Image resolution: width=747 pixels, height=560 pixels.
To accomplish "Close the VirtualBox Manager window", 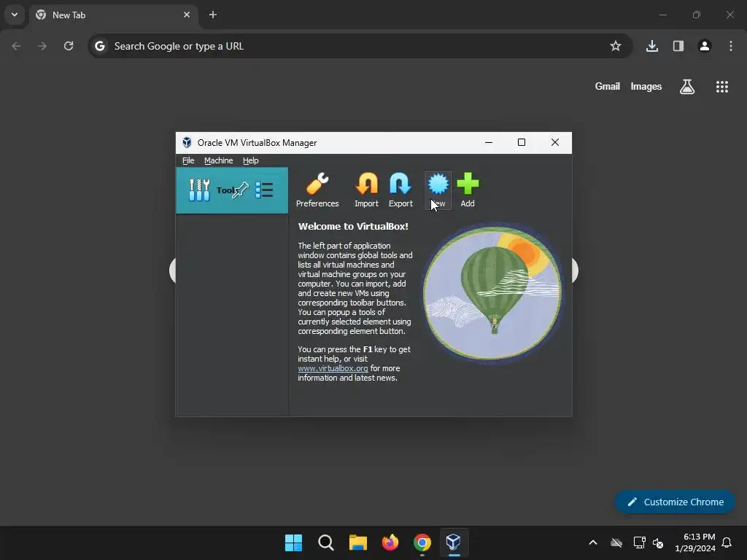I will [555, 142].
